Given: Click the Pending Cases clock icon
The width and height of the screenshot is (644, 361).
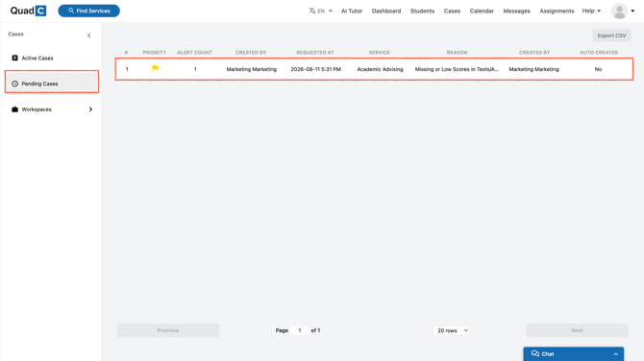Looking at the screenshot, I should 14,84.
